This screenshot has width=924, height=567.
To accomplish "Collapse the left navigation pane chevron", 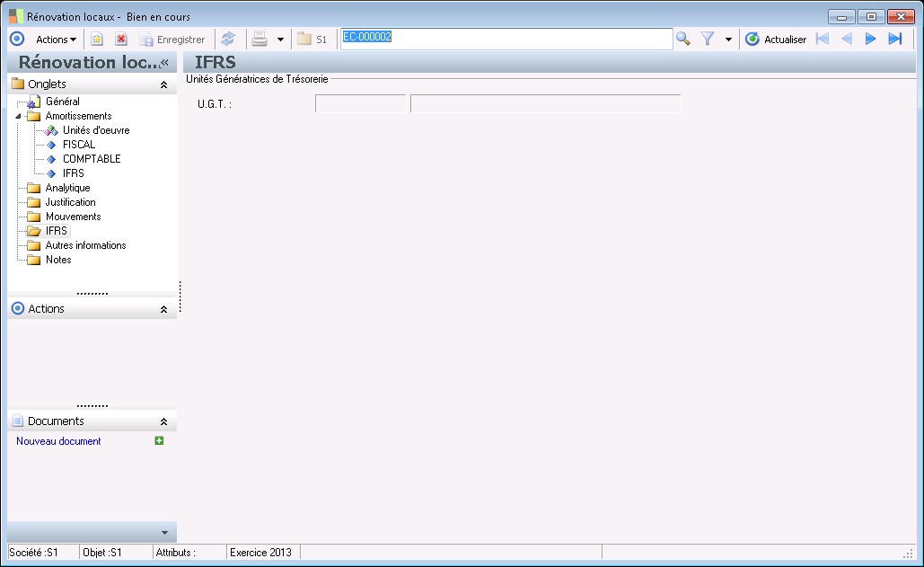I will 164,63.
